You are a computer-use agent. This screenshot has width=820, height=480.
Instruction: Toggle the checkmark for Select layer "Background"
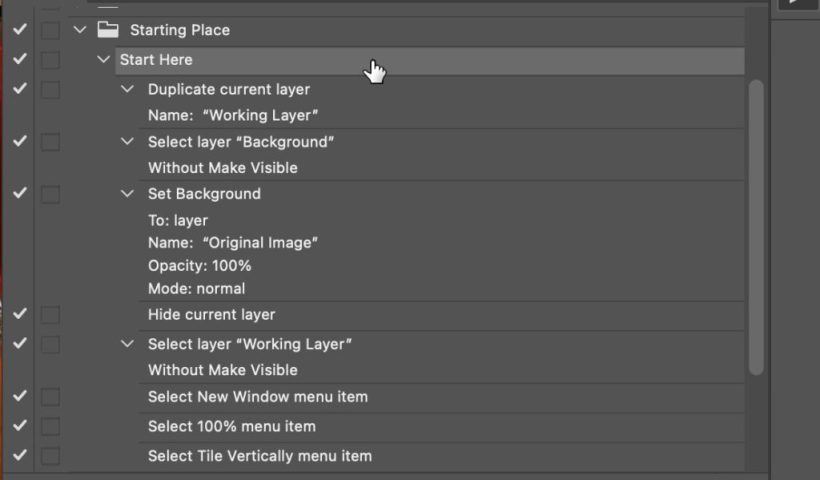19,142
